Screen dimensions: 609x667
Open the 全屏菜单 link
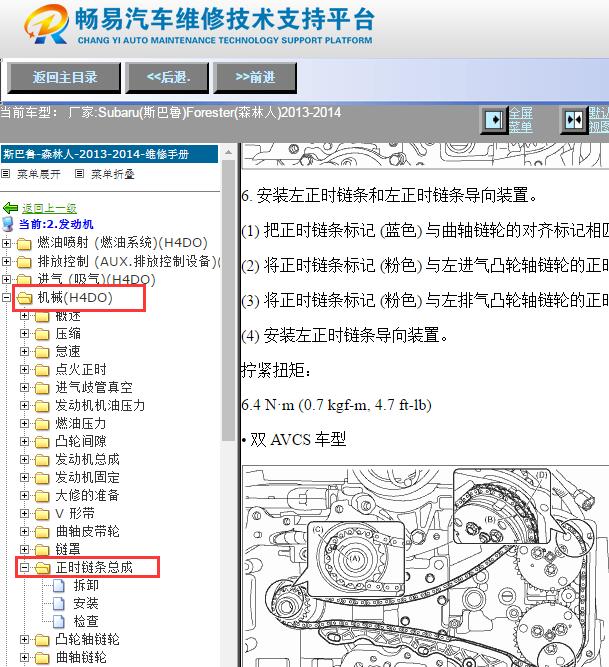point(521,120)
